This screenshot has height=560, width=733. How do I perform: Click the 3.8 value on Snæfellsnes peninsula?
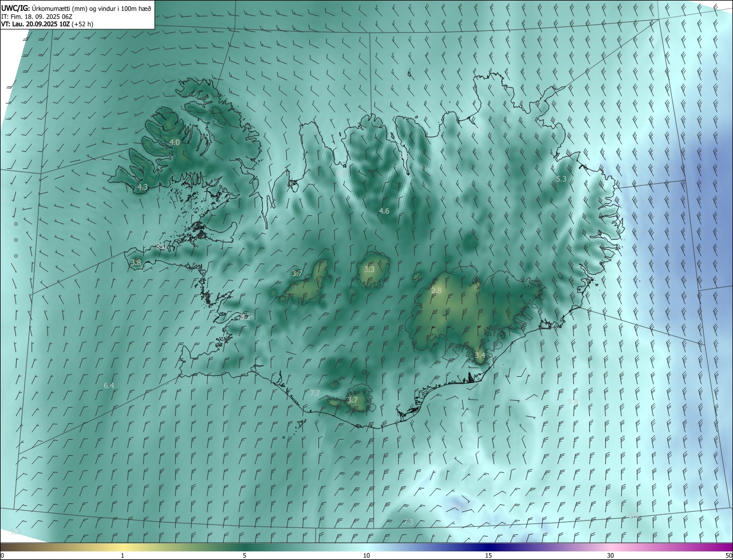[x=136, y=263]
